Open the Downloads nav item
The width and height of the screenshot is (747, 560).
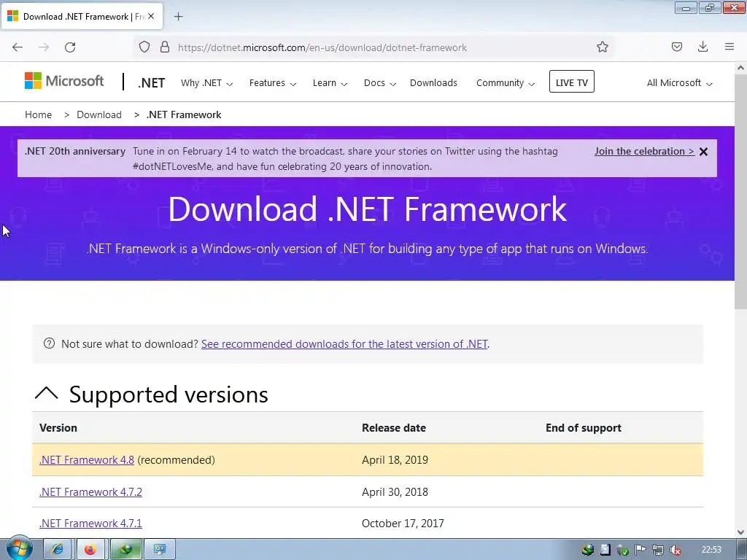tap(433, 83)
